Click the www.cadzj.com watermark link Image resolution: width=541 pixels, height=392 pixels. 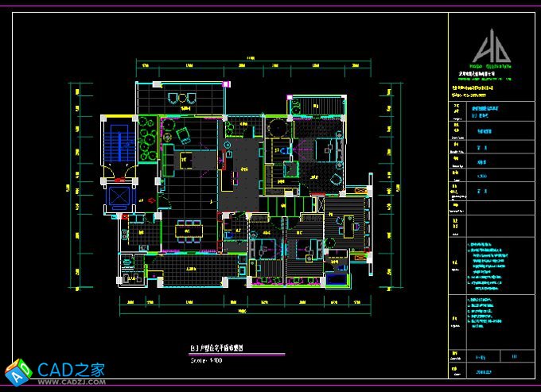click(70, 382)
